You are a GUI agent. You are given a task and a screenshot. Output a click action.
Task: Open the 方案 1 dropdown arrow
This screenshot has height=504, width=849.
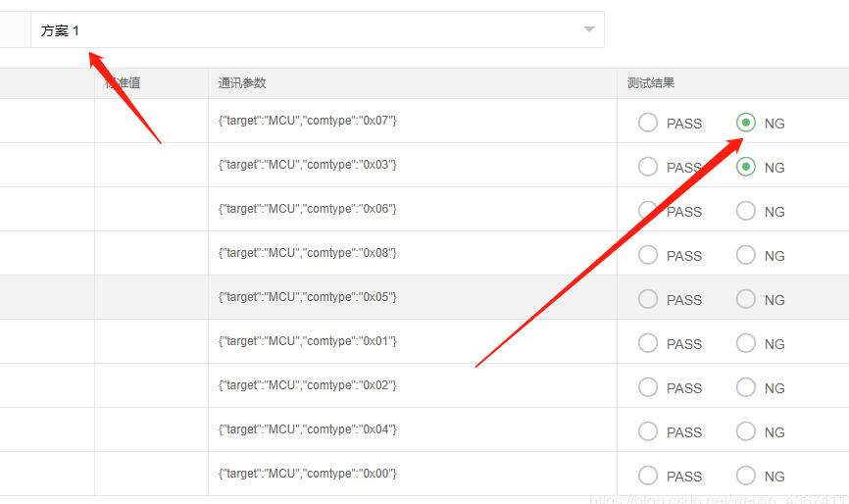point(589,29)
